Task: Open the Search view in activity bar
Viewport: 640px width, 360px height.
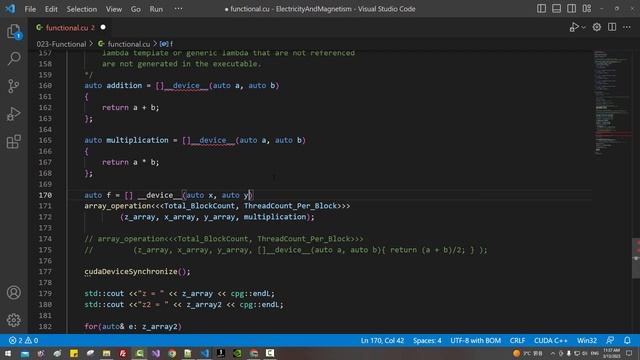Action: [13, 58]
